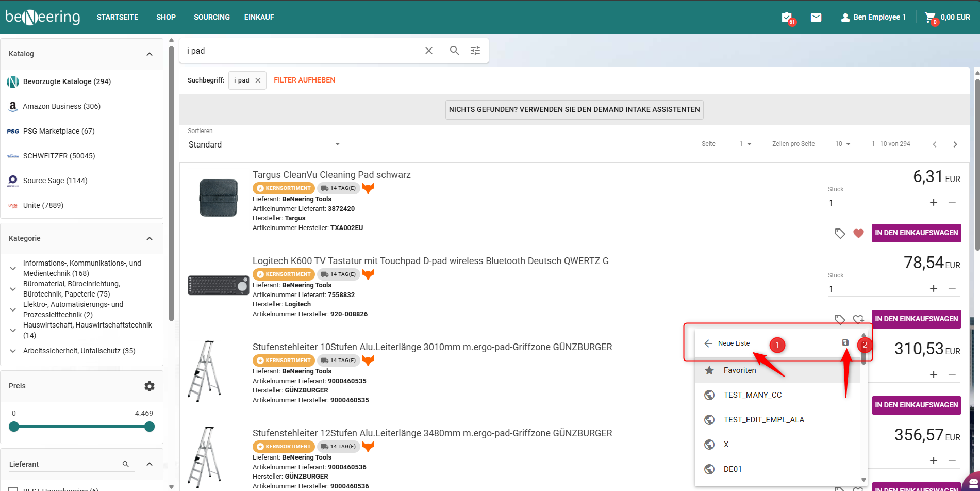Open advanced search filter options icon
980x491 pixels.
click(475, 51)
